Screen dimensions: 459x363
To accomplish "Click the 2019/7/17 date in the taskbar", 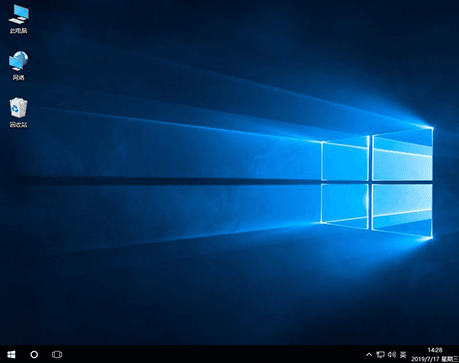I will click(425, 359).
